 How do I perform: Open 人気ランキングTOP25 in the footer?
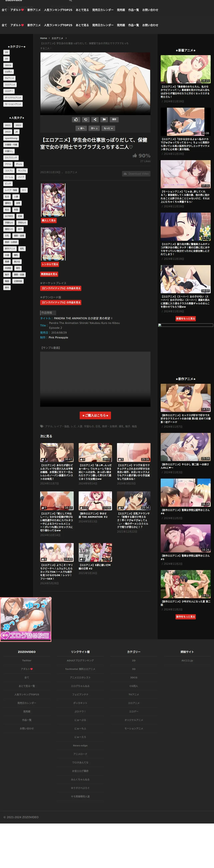[27, 695]
